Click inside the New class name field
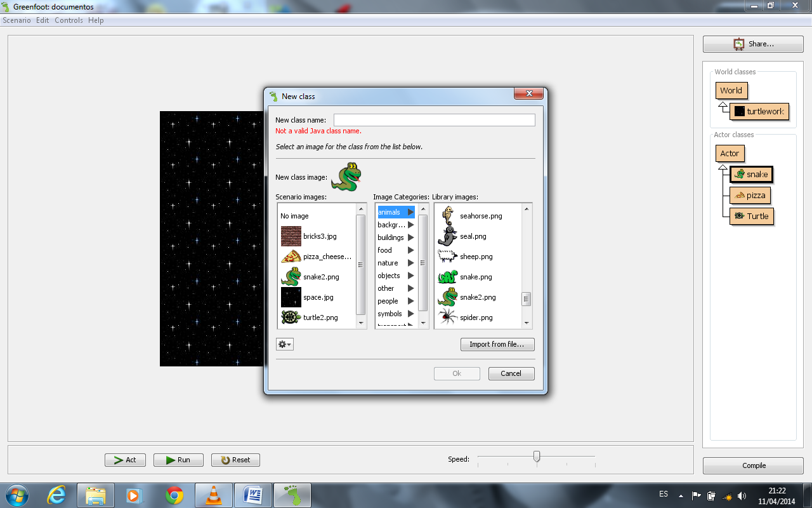Image resolution: width=812 pixels, height=508 pixels. (433, 119)
